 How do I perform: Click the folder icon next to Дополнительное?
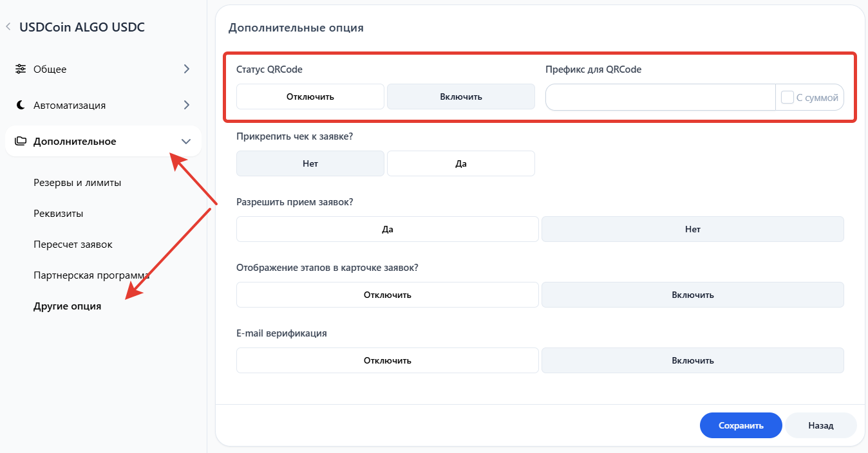click(x=21, y=141)
